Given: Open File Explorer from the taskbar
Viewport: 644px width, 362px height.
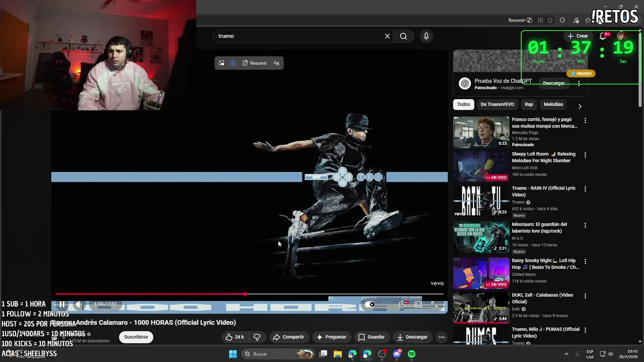Looking at the screenshot, I should 338,354.
